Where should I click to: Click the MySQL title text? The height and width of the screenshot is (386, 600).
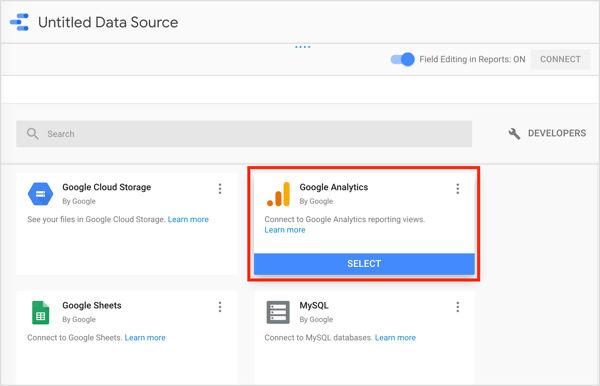(x=314, y=305)
